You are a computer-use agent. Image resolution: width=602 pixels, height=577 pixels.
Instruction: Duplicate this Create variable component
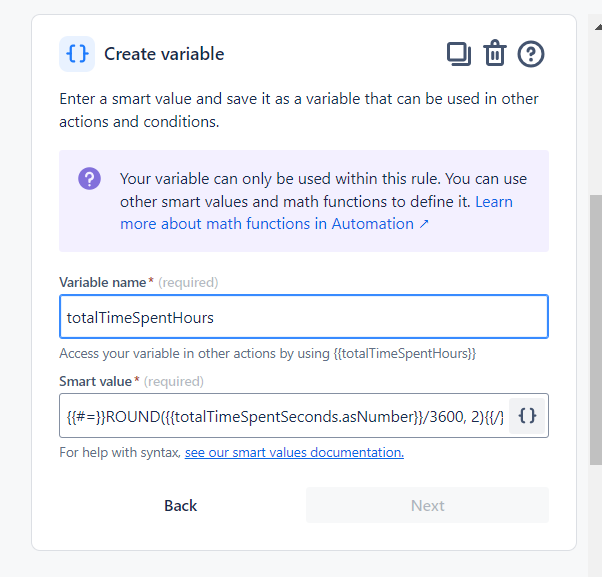click(x=459, y=54)
